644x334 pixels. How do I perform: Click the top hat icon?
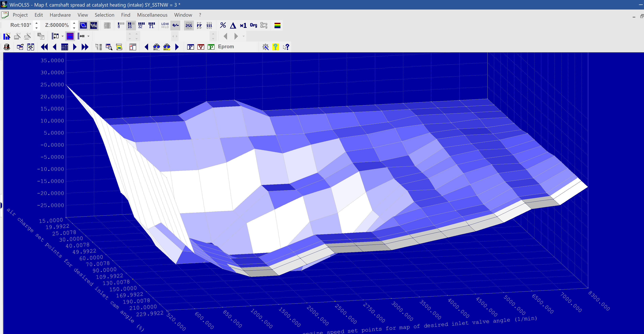click(x=7, y=47)
